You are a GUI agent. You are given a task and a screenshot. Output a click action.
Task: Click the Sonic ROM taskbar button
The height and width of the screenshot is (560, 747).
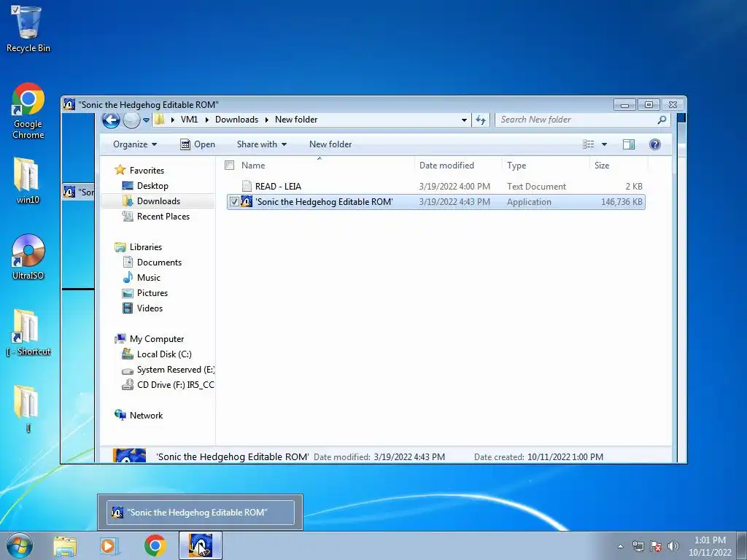click(200, 545)
